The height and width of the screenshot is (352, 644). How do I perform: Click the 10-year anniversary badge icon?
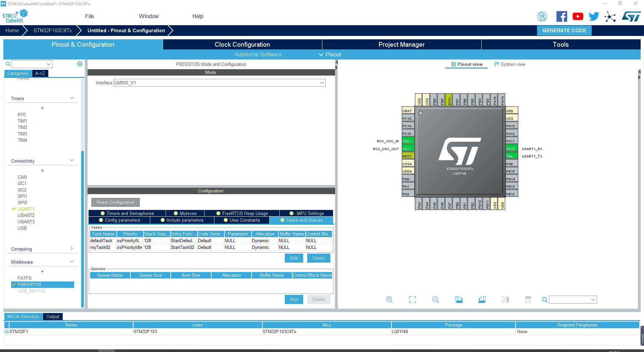coord(542,16)
